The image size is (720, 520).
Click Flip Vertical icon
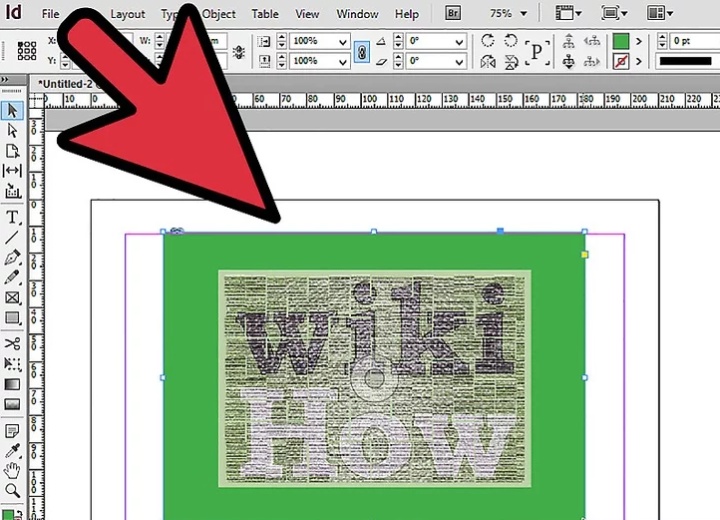[511, 61]
